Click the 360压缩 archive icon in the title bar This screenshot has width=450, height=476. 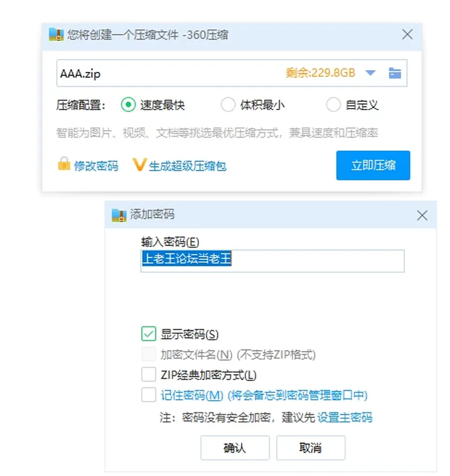(56, 34)
